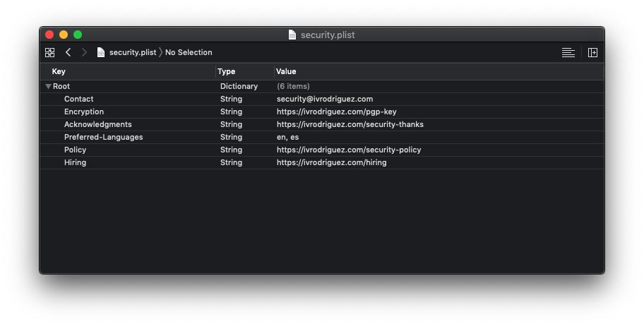644x326 pixels.
Task: Sort by the Key column header
Action: click(x=59, y=71)
